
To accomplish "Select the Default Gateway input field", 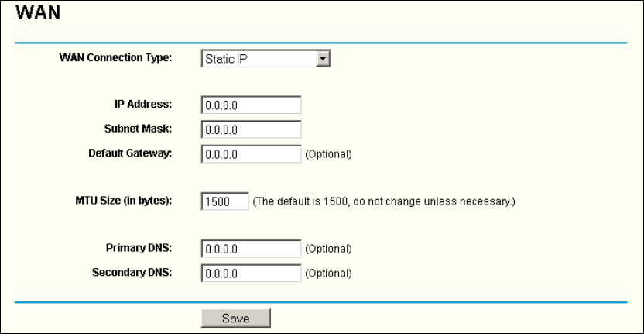I will [250, 153].
